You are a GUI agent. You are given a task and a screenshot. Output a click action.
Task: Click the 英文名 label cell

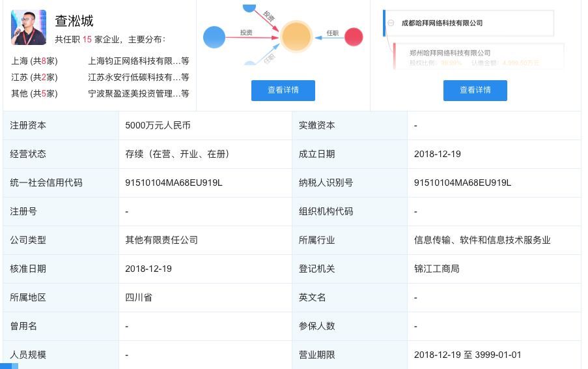[x=350, y=298]
